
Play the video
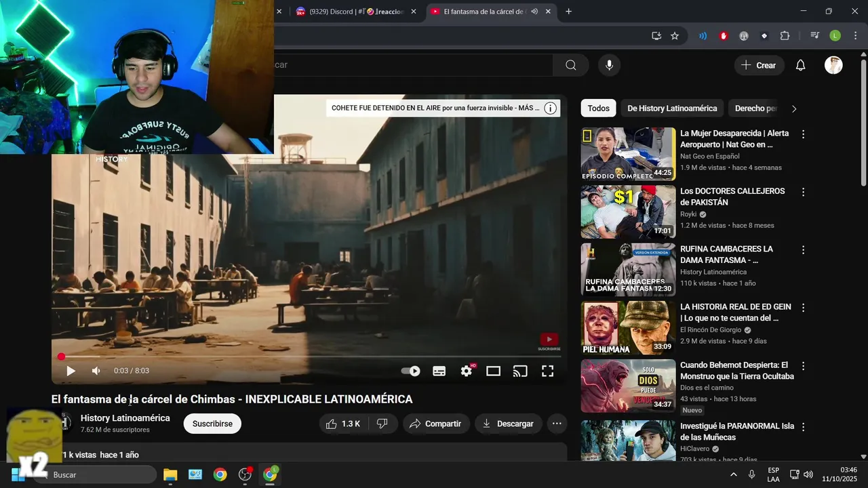[x=71, y=371]
